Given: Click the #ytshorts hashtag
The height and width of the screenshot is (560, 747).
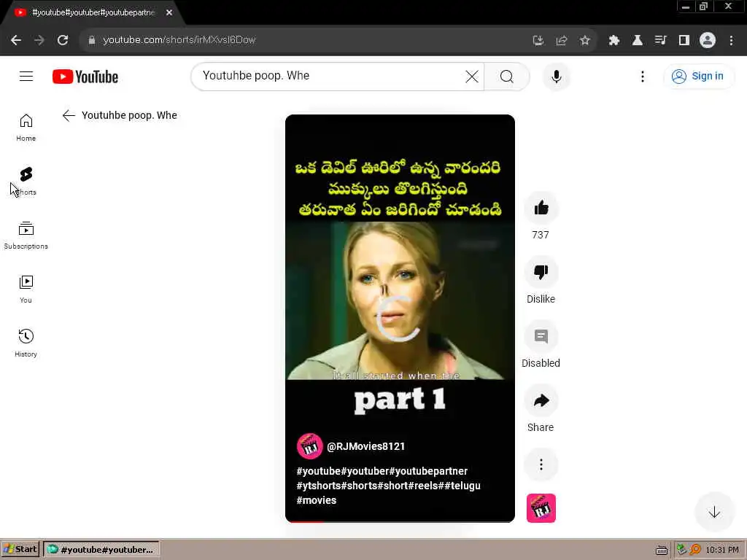Looking at the screenshot, I should click(x=319, y=486).
